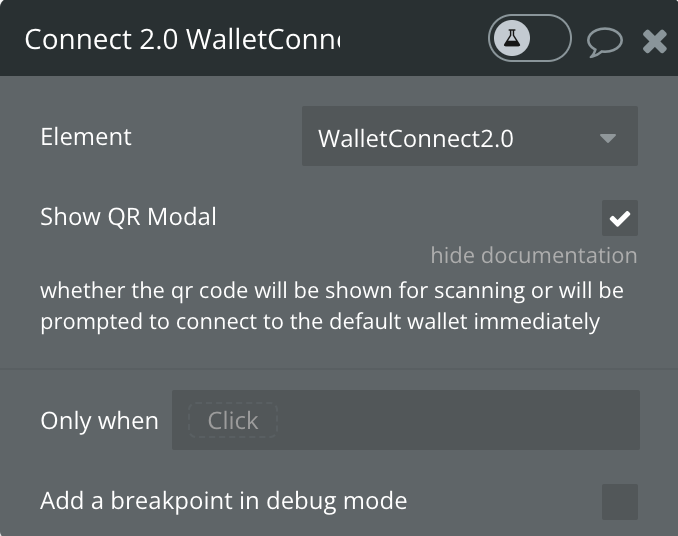
Task: Click the Add a breakpoint in debug mode label
Action: [224, 501]
